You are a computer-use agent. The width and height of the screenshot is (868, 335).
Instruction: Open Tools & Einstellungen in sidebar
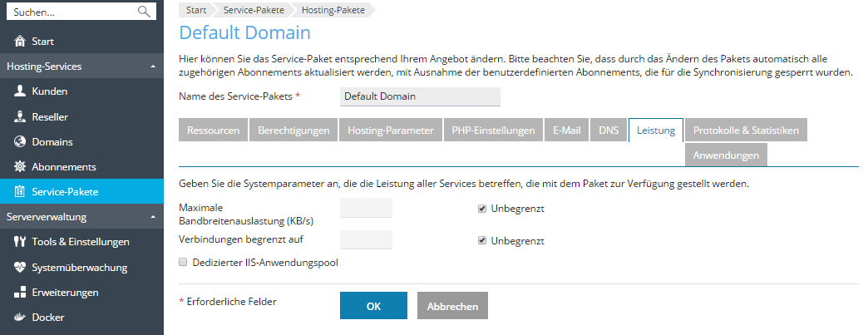(82, 241)
